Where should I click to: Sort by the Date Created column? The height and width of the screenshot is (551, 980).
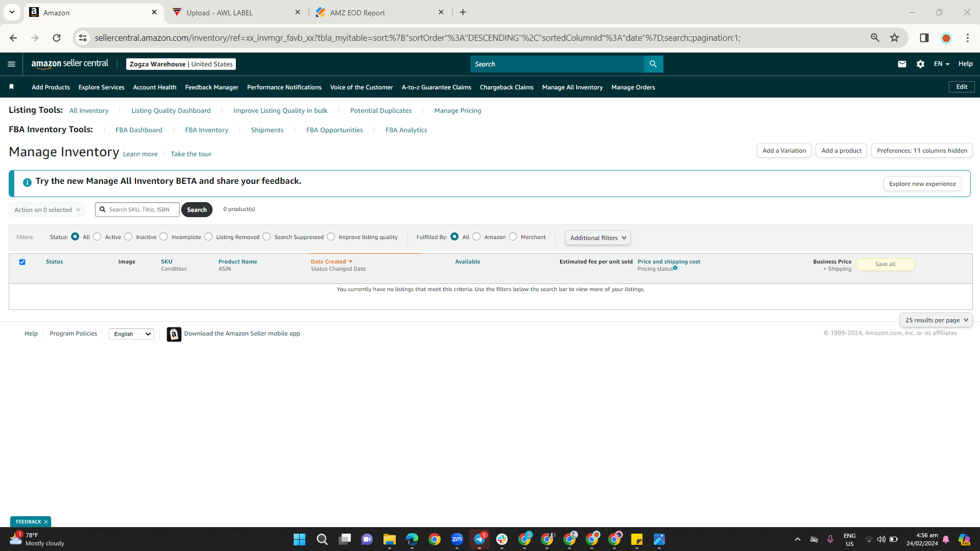331,261
